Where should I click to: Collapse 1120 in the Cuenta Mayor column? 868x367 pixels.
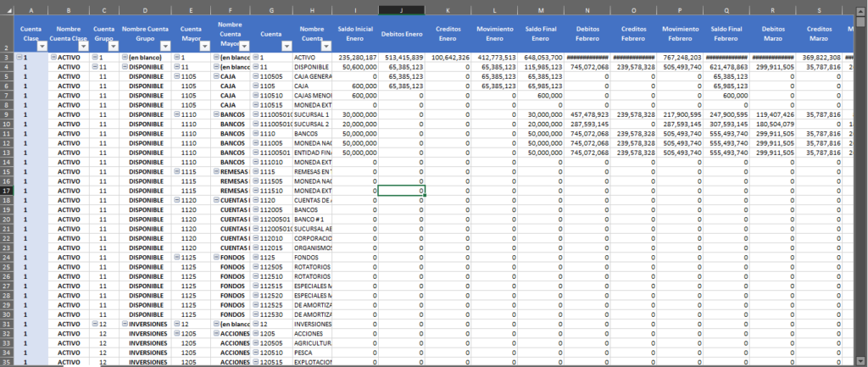(176, 200)
